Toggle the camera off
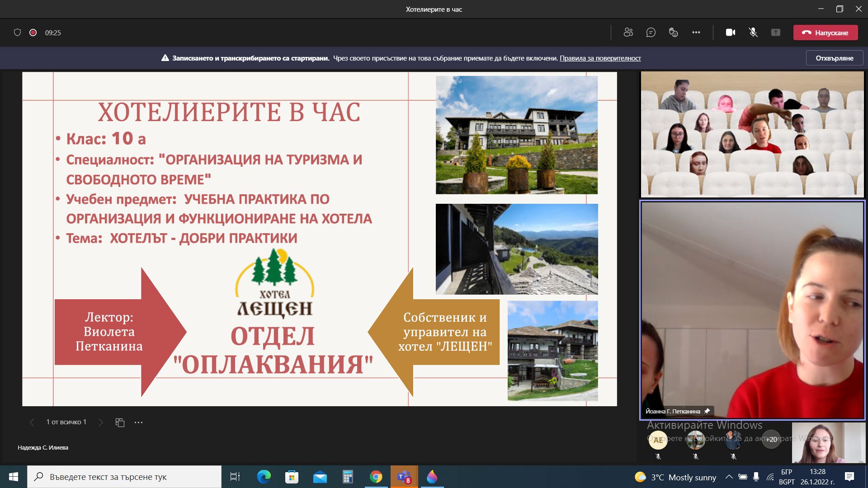868x488 pixels. pos(731,33)
